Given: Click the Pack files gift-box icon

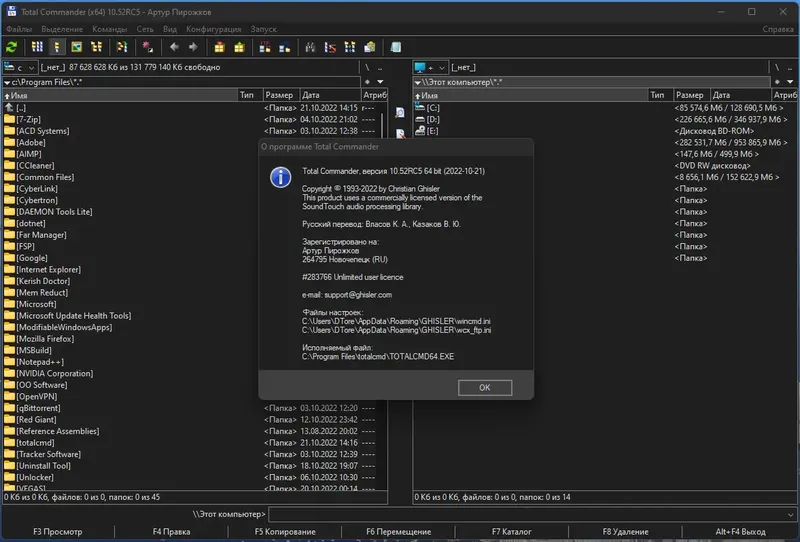Looking at the screenshot, I should point(219,47).
